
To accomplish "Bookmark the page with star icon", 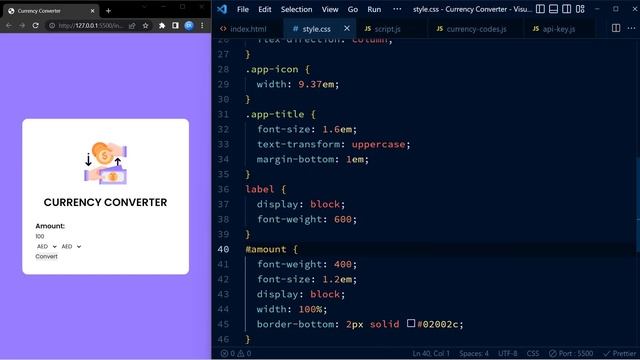I will [x=145, y=25].
